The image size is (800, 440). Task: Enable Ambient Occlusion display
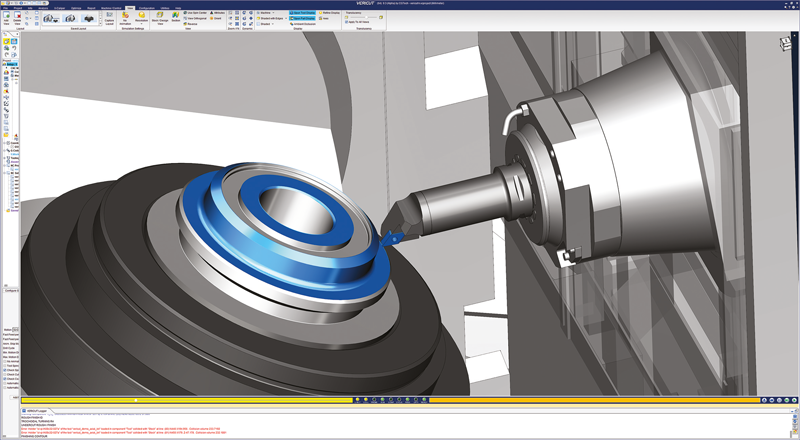[x=303, y=24]
